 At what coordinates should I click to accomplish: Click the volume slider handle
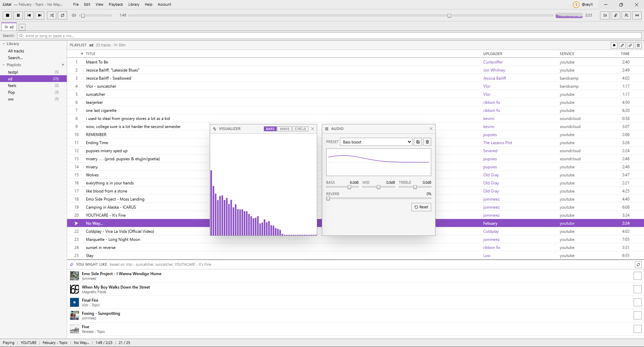coord(83,16)
